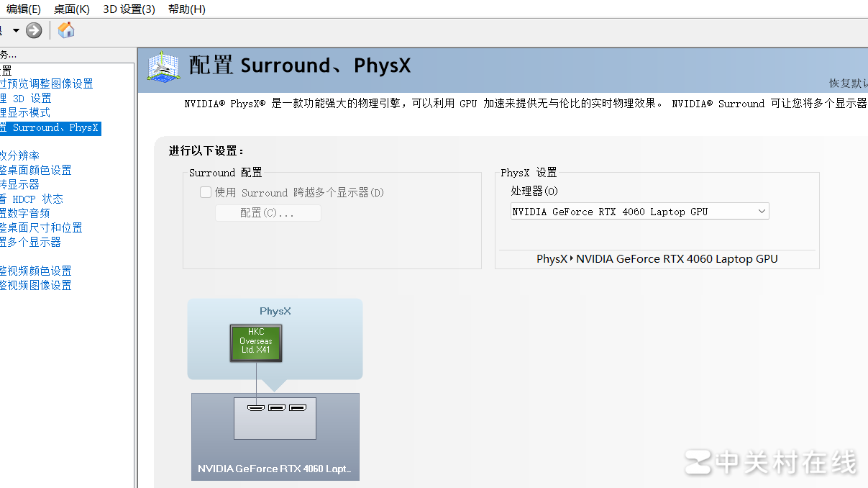Click the 配置(C)... button
This screenshot has width=868, height=488.
pyautogui.click(x=268, y=213)
